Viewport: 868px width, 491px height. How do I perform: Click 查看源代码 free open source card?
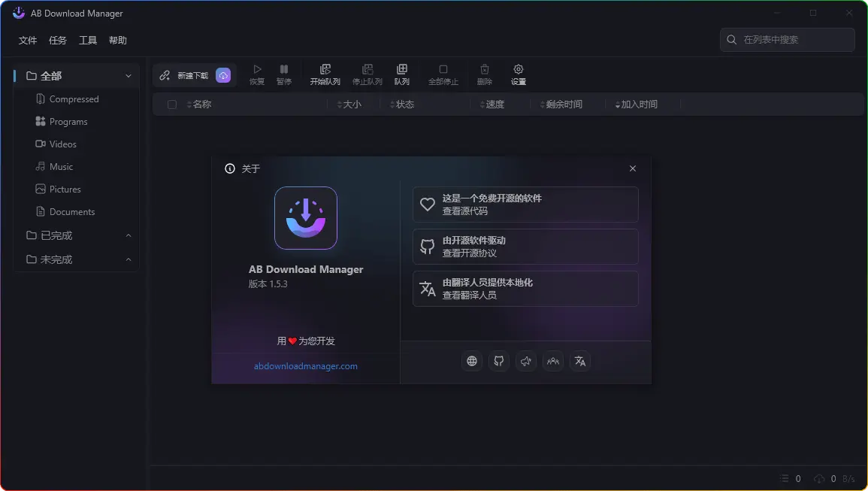tap(525, 205)
